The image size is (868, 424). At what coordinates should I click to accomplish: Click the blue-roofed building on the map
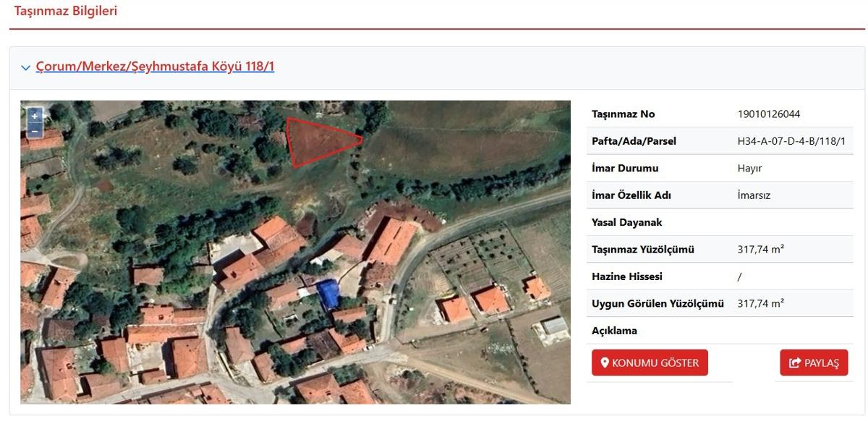328,293
